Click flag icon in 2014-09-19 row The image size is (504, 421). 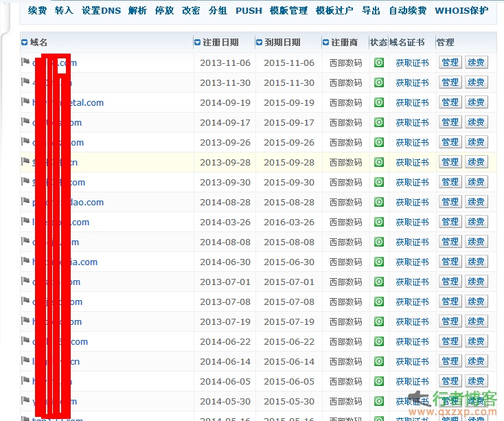(x=25, y=101)
